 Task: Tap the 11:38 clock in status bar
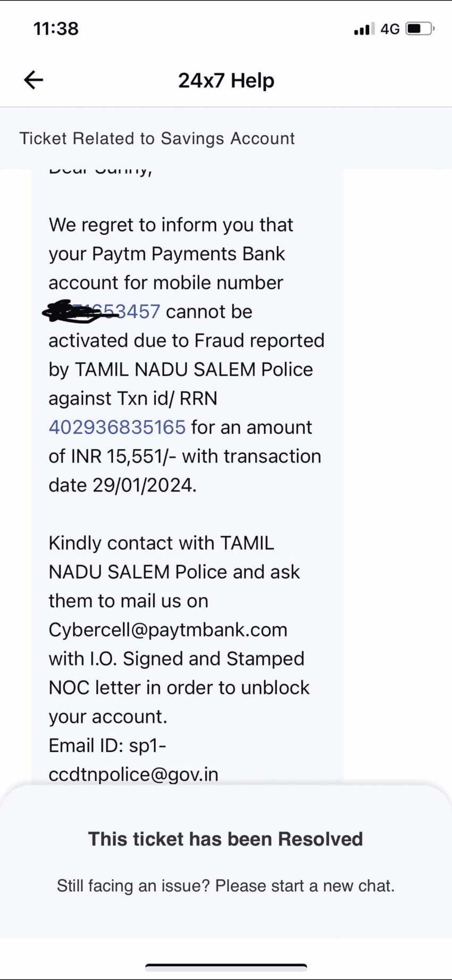tap(56, 29)
